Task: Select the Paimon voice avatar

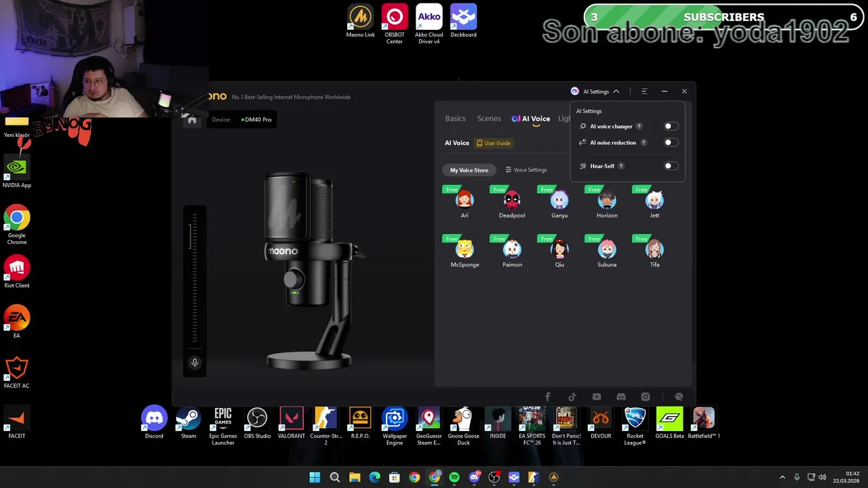Action: click(x=512, y=249)
